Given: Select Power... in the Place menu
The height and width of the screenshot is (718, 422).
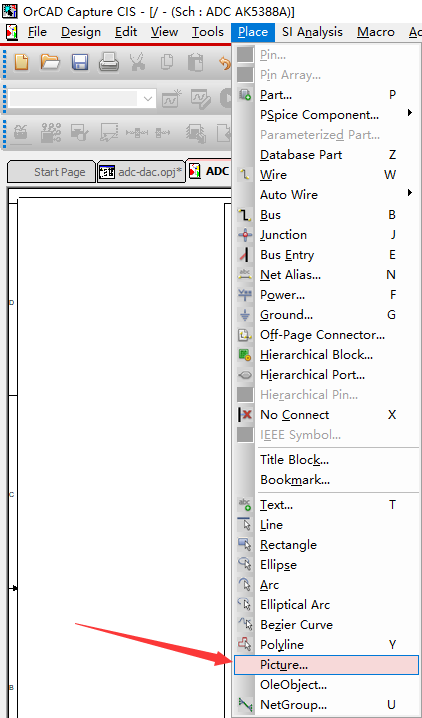Looking at the screenshot, I should [x=326, y=295].
